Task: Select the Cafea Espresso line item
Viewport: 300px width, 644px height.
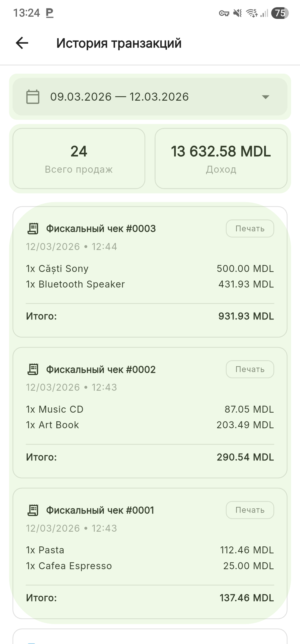Action: [x=69, y=566]
